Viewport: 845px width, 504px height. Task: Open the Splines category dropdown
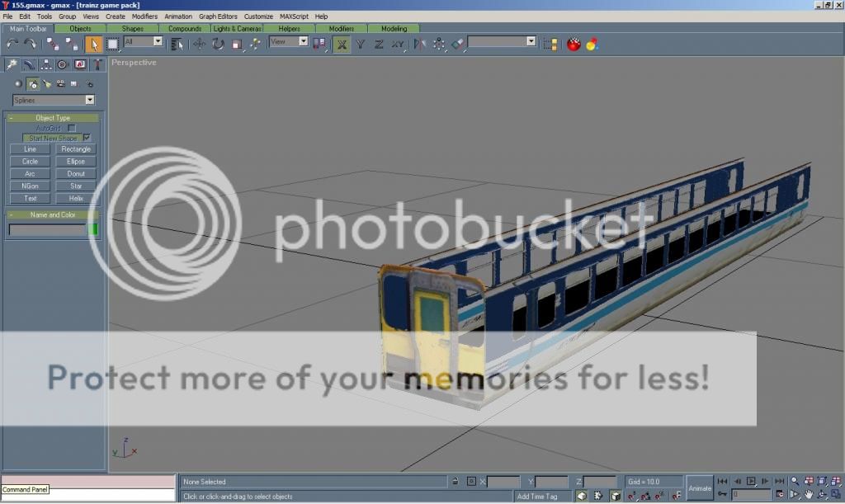point(54,100)
